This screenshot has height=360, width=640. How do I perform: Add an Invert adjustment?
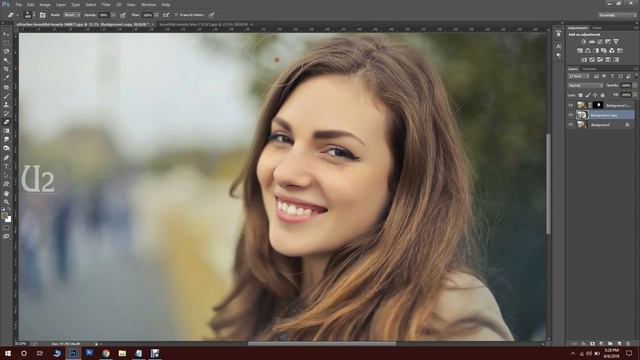tap(584, 60)
